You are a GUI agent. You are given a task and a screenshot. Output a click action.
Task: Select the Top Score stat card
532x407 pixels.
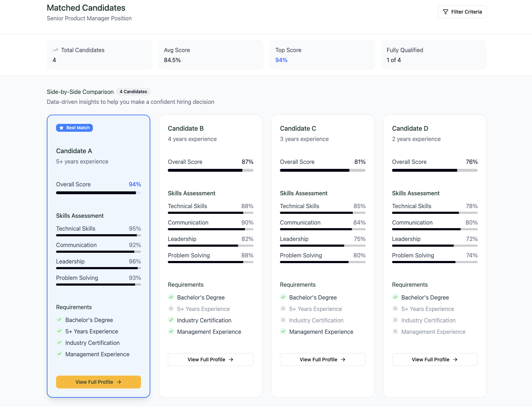pos(322,55)
